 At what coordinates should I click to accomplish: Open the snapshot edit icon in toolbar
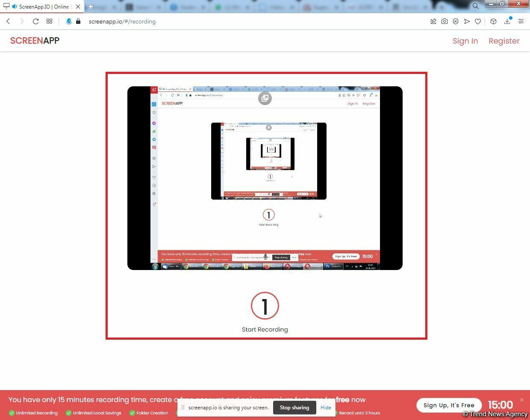coord(433,21)
